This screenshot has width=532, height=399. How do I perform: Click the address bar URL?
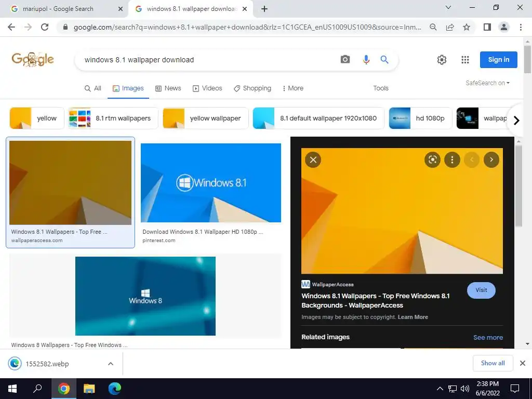coord(247,27)
